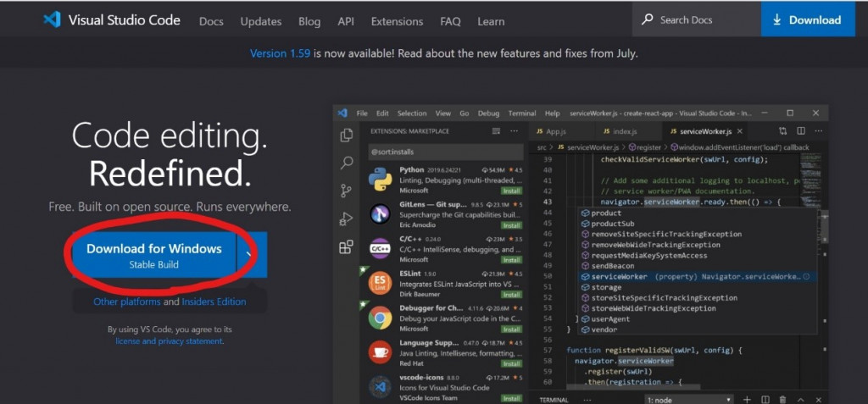Click the ESLint extension icon
The width and height of the screenshot is (868, 404).
click(381, 283)
